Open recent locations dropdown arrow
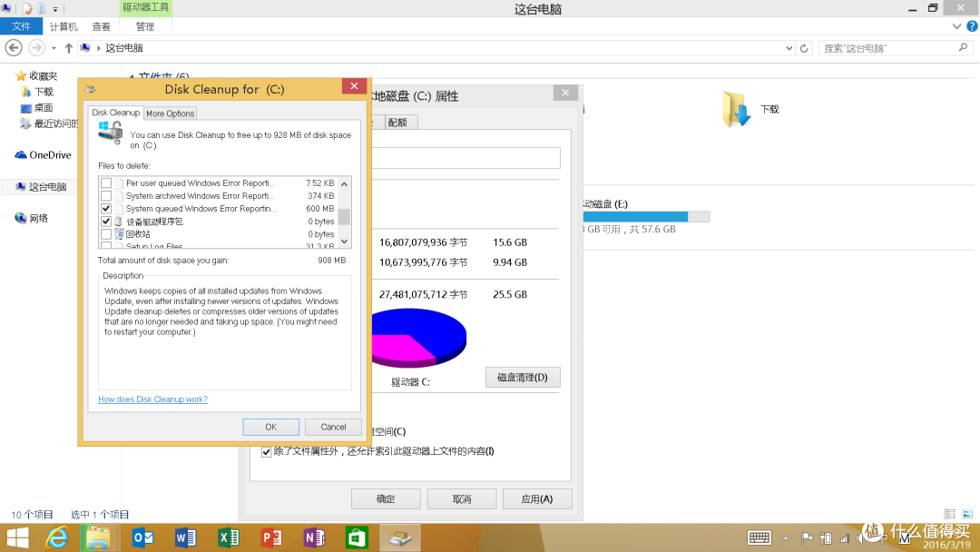Viewport: 980px width, 552px height. [54, 48]
